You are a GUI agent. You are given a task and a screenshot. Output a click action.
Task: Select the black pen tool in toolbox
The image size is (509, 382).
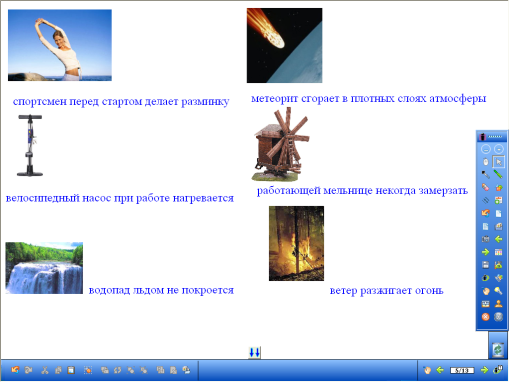click(485, 174)
